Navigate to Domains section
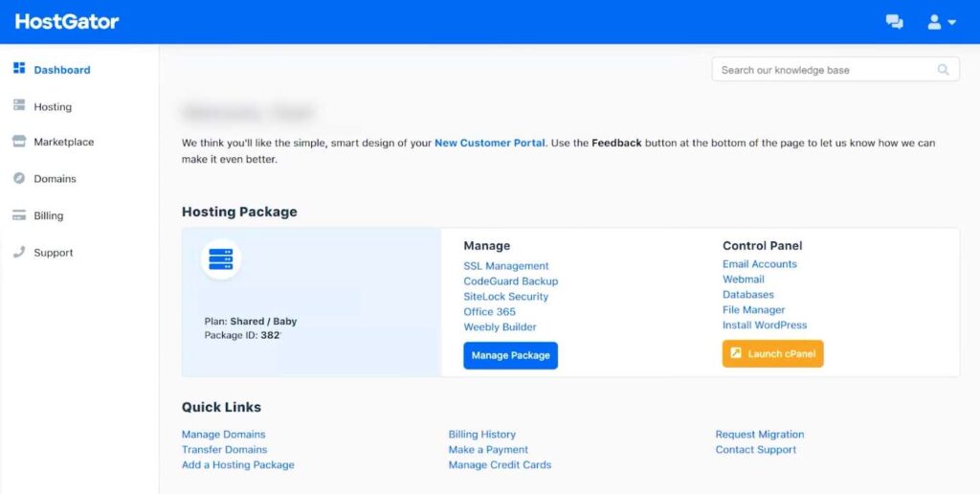Viewport: 980px width, 494px height. 55,179
